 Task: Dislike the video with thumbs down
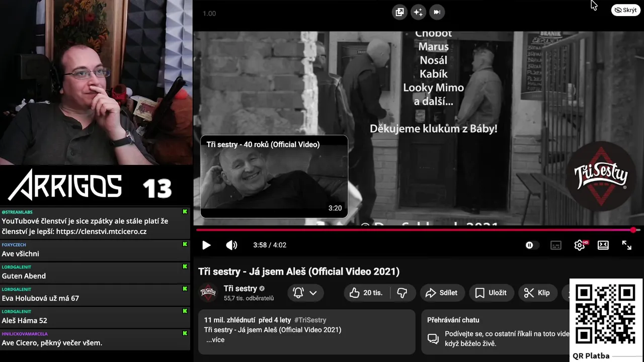click(x=403, y=293)
